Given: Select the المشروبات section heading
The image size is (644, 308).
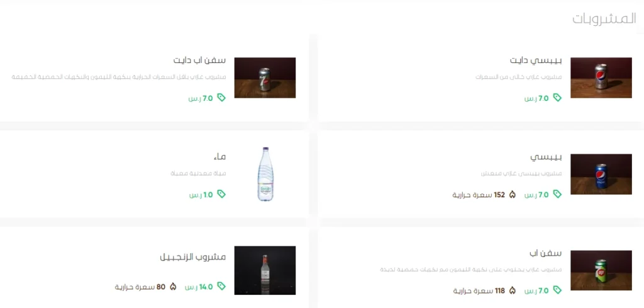Looking at the screenshot, I should (604, 19).
